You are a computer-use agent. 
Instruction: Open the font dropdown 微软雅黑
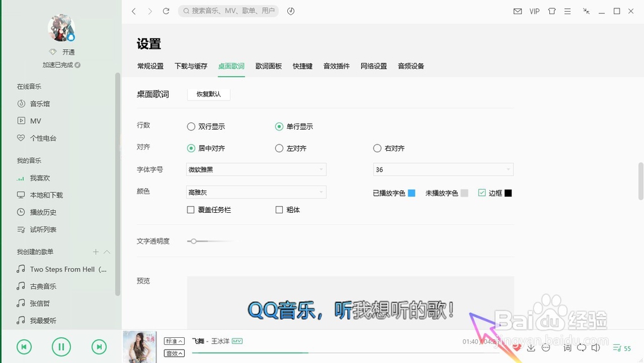pyautogui.click(x=256, y=170)
